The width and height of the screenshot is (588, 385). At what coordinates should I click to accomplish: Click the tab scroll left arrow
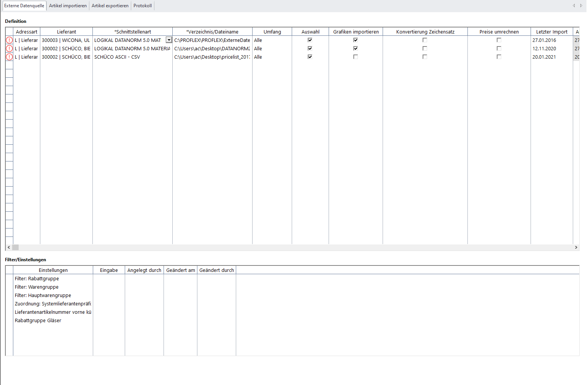[574, 6]
